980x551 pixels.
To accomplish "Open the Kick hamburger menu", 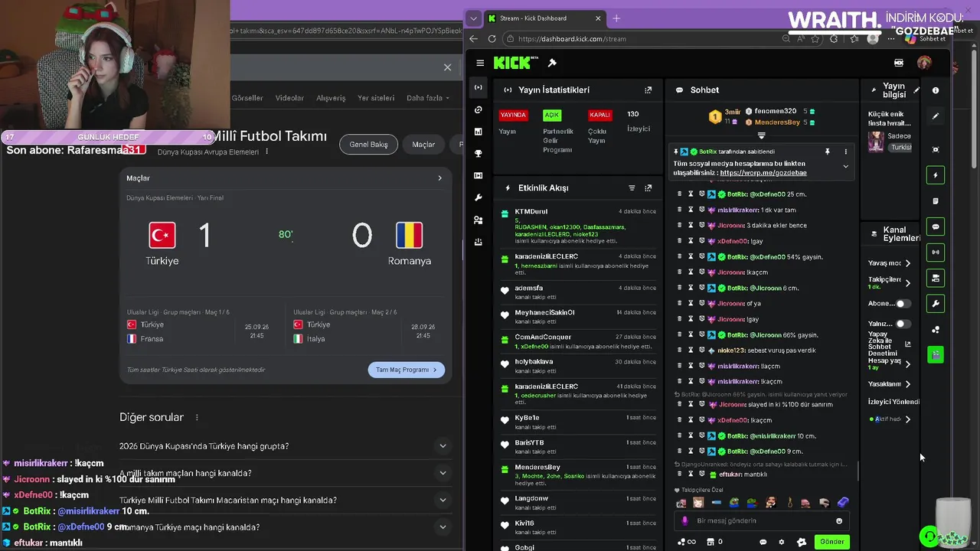I will [480, 63].
